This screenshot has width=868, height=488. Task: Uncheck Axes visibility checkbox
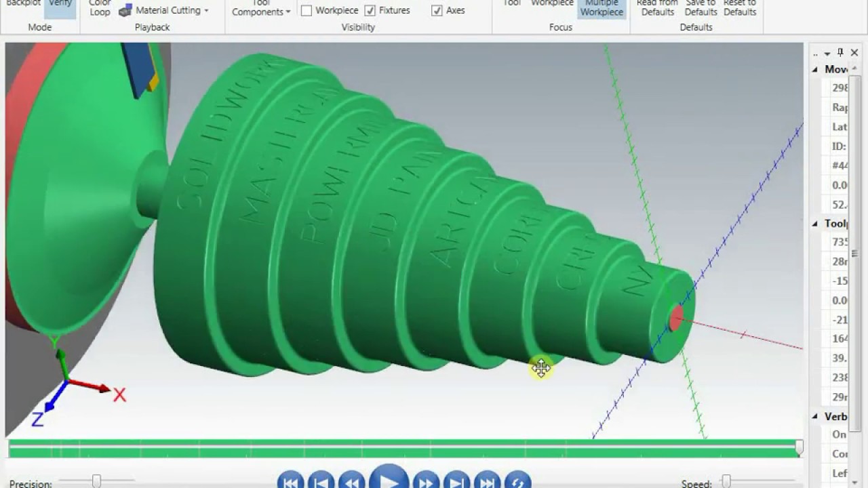437,10
